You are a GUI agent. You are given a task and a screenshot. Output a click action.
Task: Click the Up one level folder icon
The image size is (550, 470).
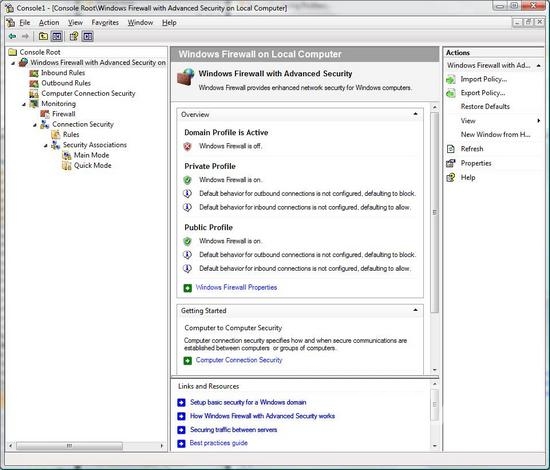pos(43,36)
